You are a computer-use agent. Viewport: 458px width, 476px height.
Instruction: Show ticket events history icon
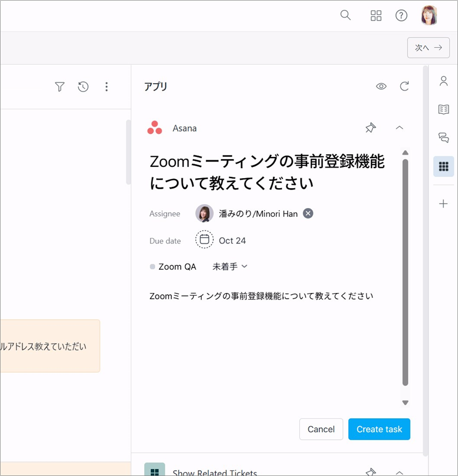(x=83, y=87)
